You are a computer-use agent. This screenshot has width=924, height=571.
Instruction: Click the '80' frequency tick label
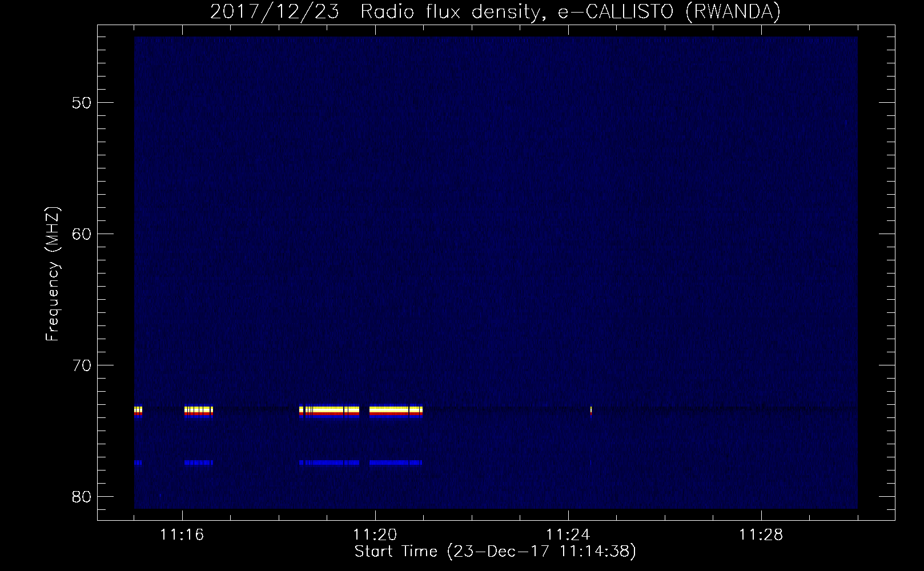tap(82, 497)
